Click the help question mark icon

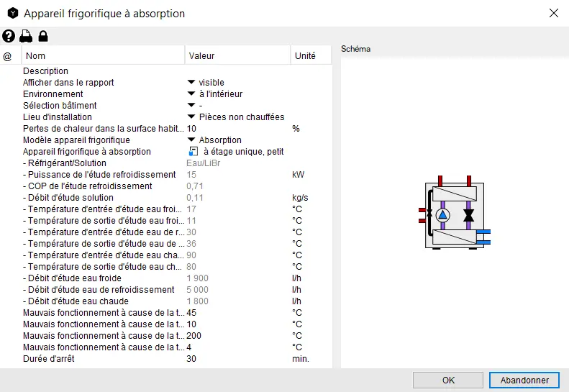(x=9, y=36)
